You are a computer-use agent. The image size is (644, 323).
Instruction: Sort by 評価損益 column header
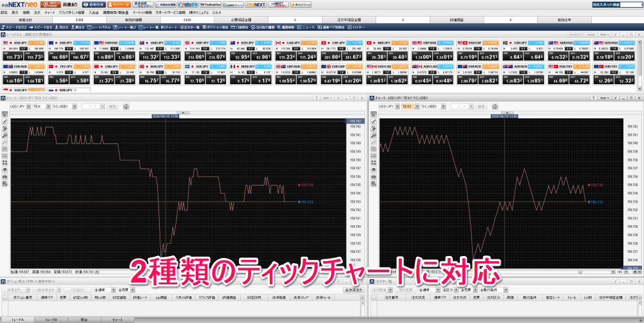click(230, 297)
